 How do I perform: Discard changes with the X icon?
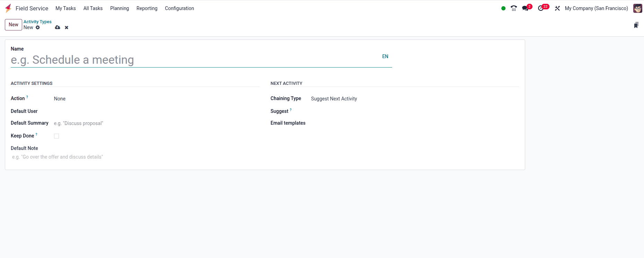pyautogui.click(x=67, y=27)
